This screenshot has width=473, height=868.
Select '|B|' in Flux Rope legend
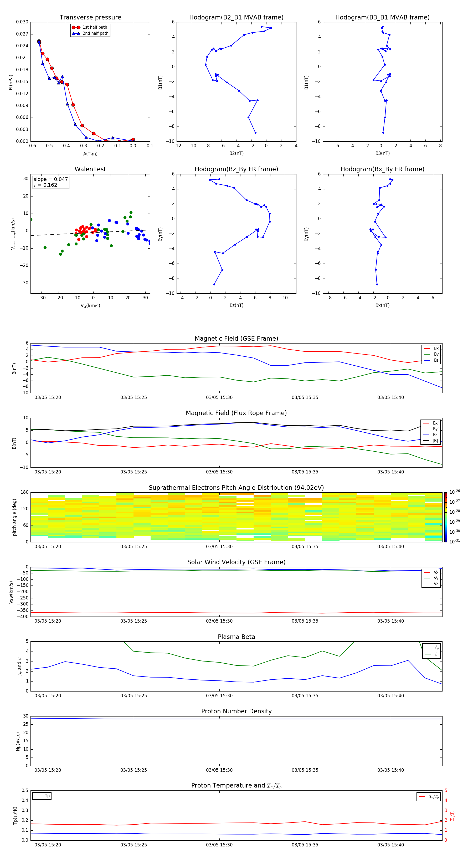(431, 441)
